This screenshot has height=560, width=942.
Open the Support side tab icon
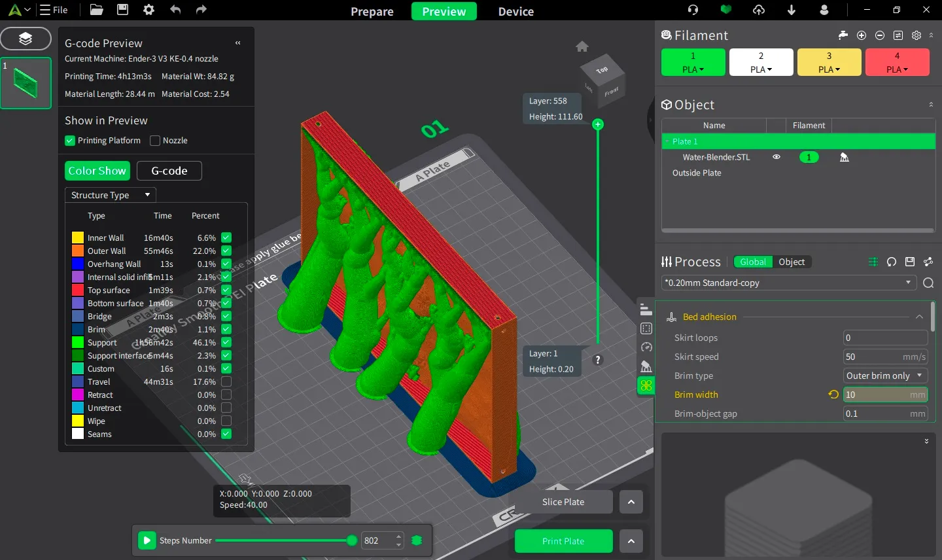[646, 366]
